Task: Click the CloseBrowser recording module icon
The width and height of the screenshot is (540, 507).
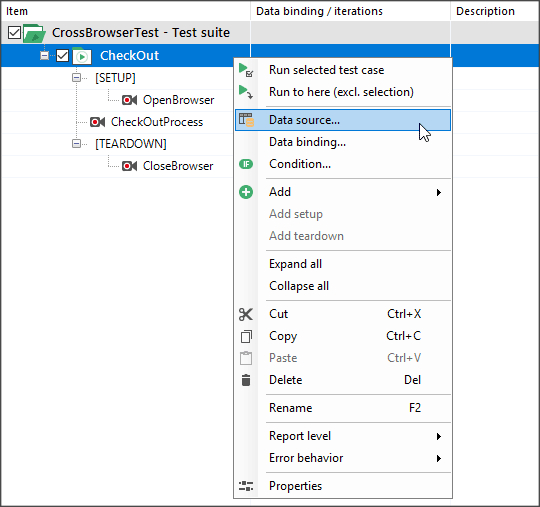Action: [129, 166]
